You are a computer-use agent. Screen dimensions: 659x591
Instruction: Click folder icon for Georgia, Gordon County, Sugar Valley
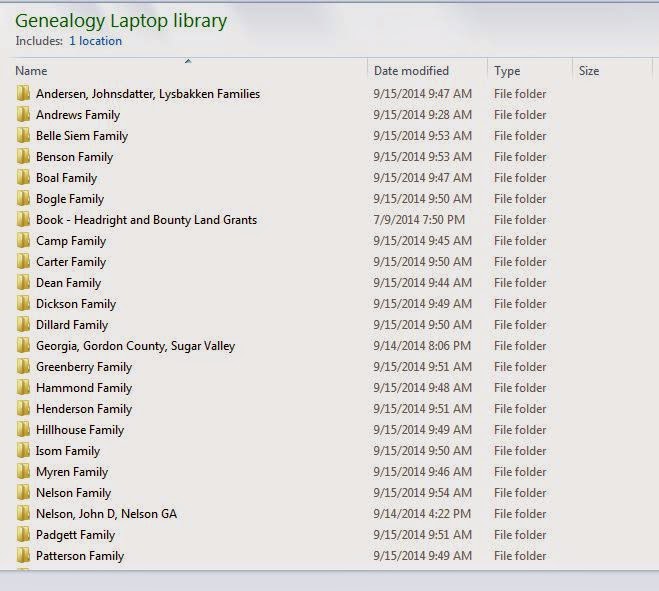24,346
